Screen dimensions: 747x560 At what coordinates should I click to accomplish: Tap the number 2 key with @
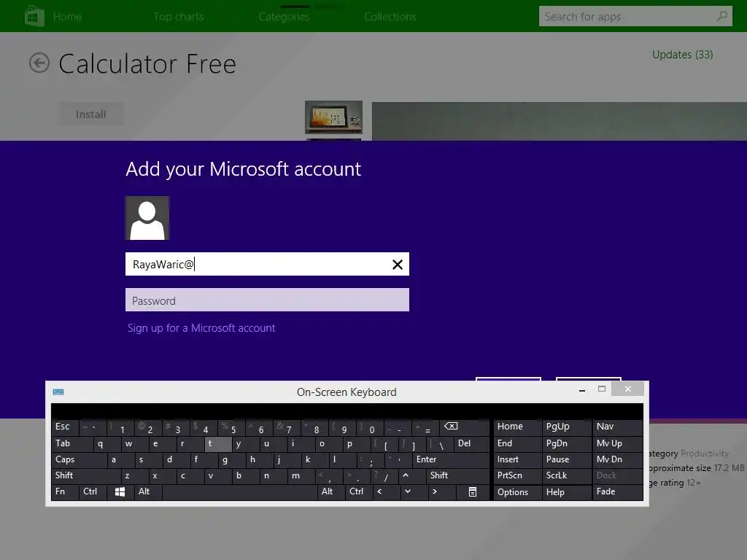coord(147,427)
